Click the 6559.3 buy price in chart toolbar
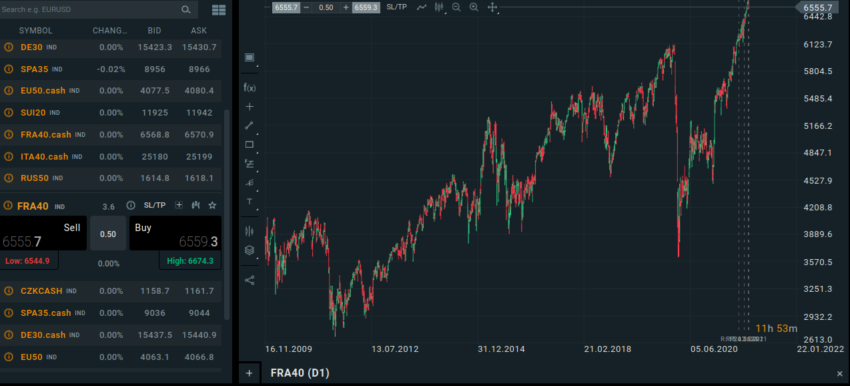 366,8
